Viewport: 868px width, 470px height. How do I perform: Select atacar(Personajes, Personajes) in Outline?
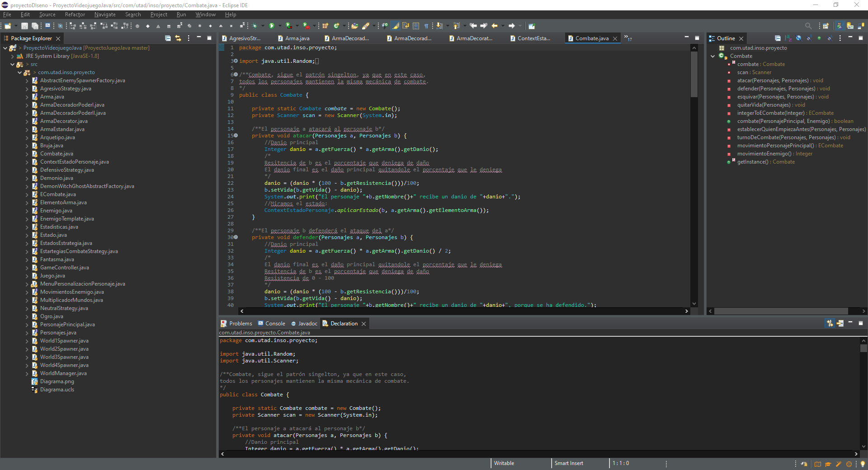click(x=780, y=80)
